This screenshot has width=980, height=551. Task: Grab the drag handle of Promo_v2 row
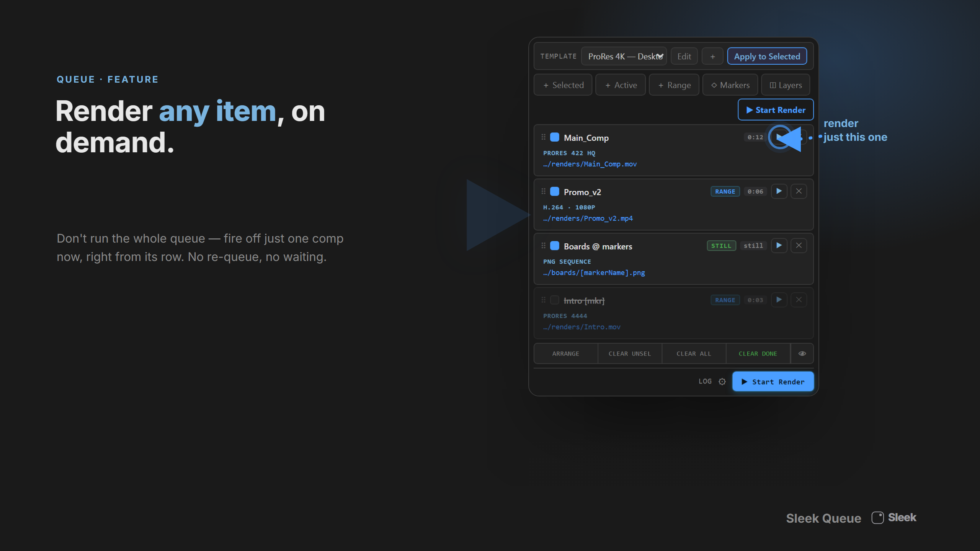[543, 191]
